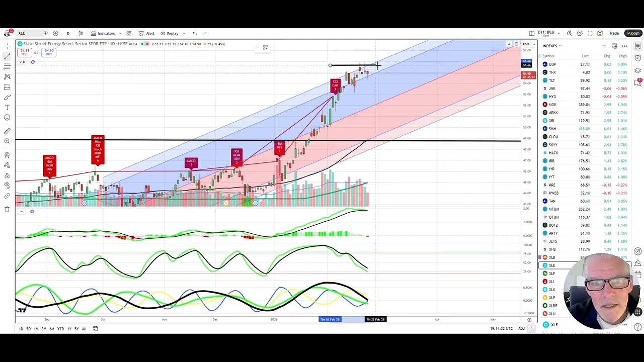Open chart settings hexagon icon
Viewport: 644px width, 362px height.
coord(580,33)
